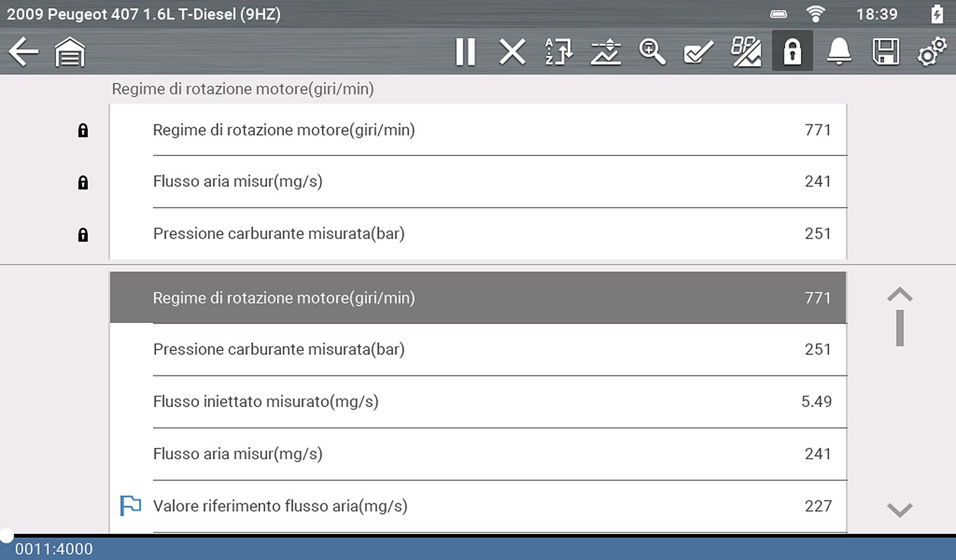This screenshot has width=956, height=560.
Task: Click the magnifier zoom icon
Action: tap(652, 52)
